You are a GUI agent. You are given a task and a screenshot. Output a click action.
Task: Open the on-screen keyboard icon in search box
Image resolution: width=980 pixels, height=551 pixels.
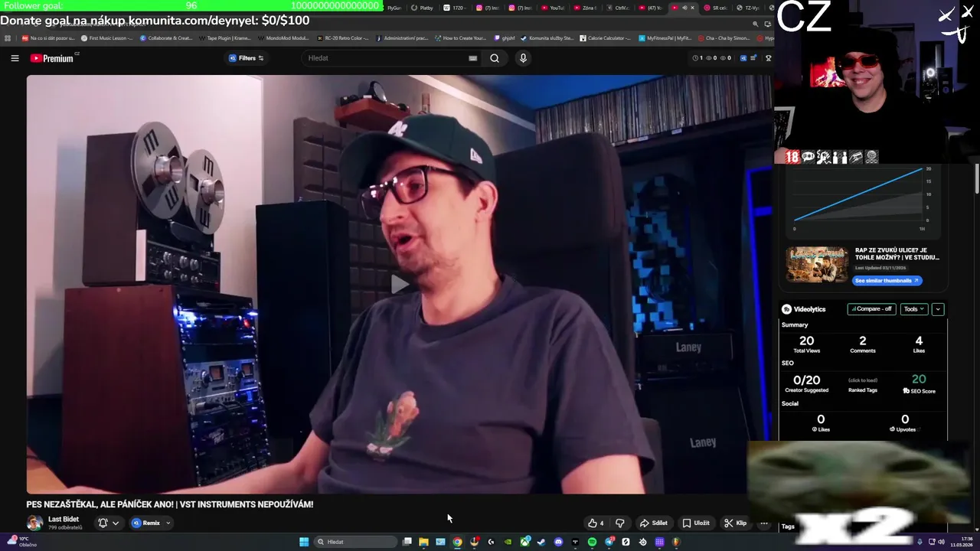[x=473, y=58]
